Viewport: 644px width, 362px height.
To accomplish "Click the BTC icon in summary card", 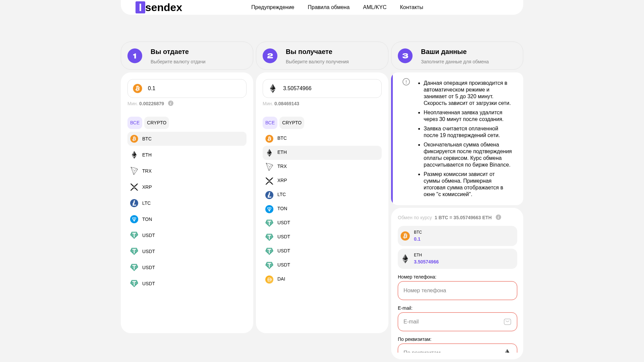I will pos(405,236).
